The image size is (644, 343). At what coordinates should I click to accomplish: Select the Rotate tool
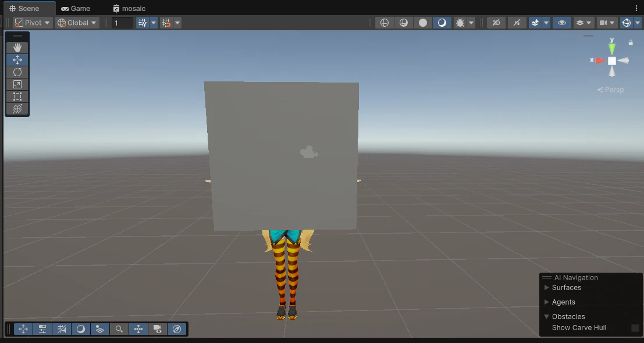pyautogui.click(x=17, y=72)
